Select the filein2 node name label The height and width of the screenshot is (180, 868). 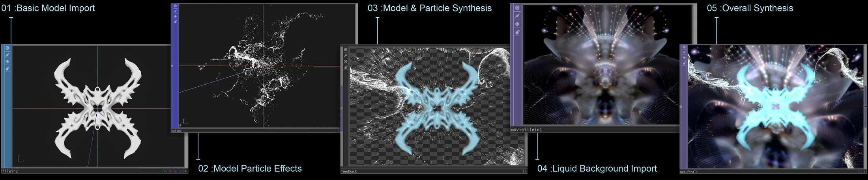pyautogui.click(x=10, y=171)
